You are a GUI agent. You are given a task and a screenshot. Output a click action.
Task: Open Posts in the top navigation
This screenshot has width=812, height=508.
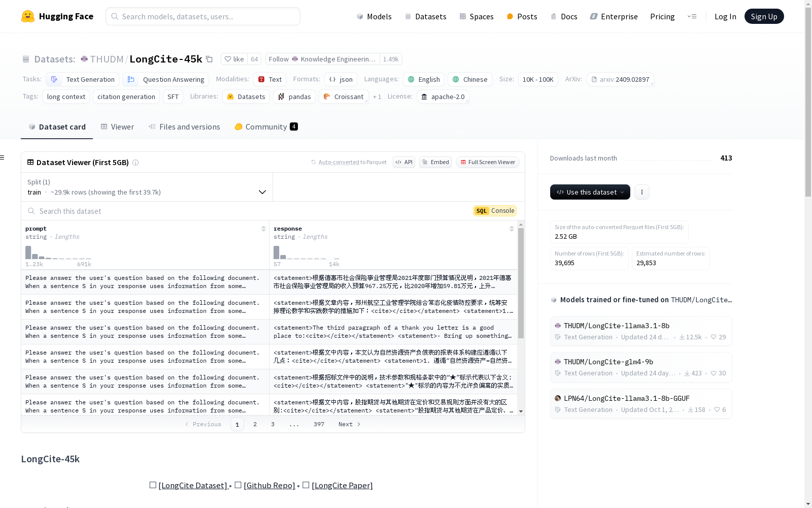point(522,16)
